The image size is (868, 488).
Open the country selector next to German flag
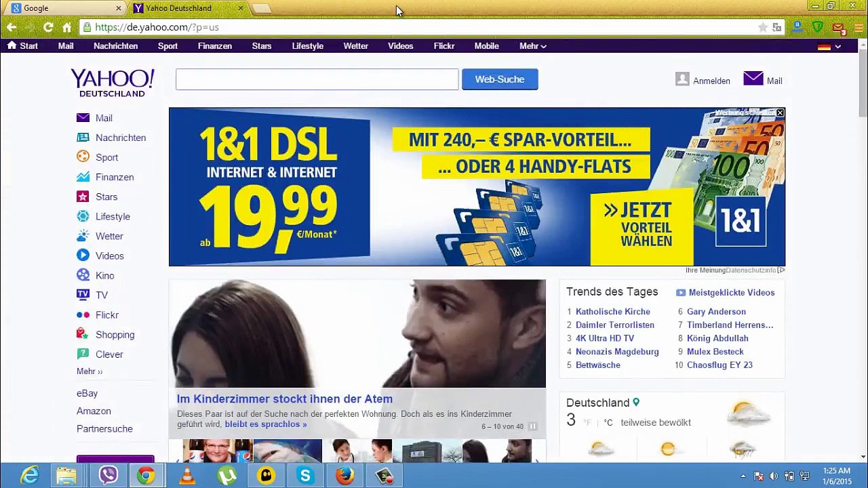point(838,46)
